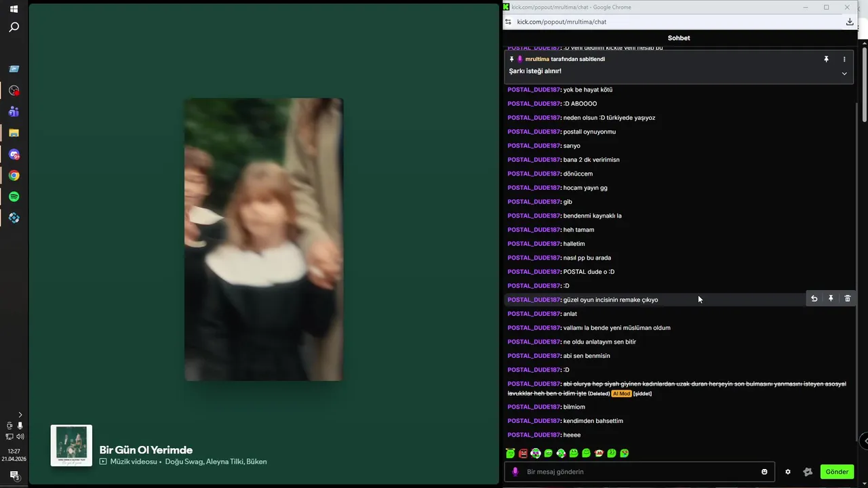Click mrultima username in pinned message
Screen dimensions: 868x488
pos(537,59)
